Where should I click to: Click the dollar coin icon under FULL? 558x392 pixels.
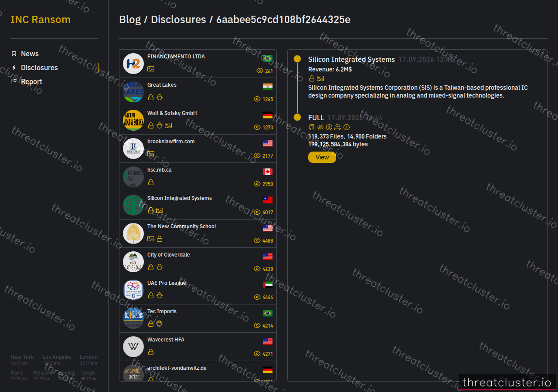pyautogui.click(x=329, y=127)
